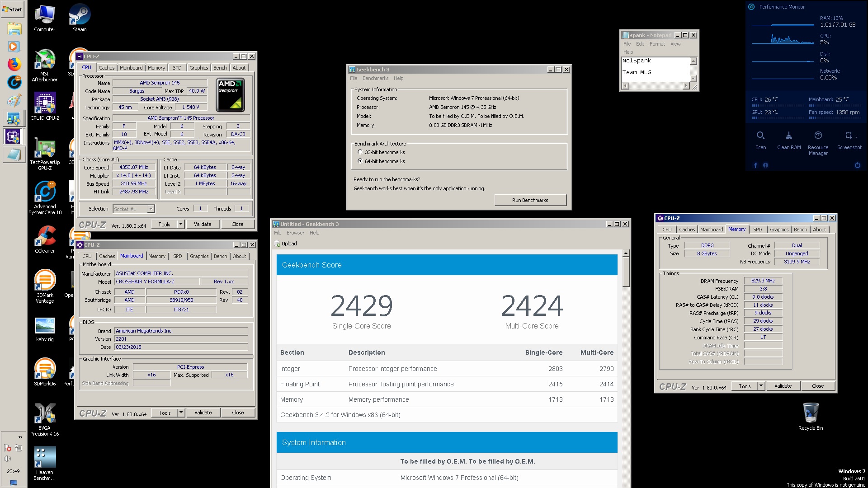
Task: Expand Tools dropdown arrow in CPU-Z Mainboard window
Action: tap(181, 413)
